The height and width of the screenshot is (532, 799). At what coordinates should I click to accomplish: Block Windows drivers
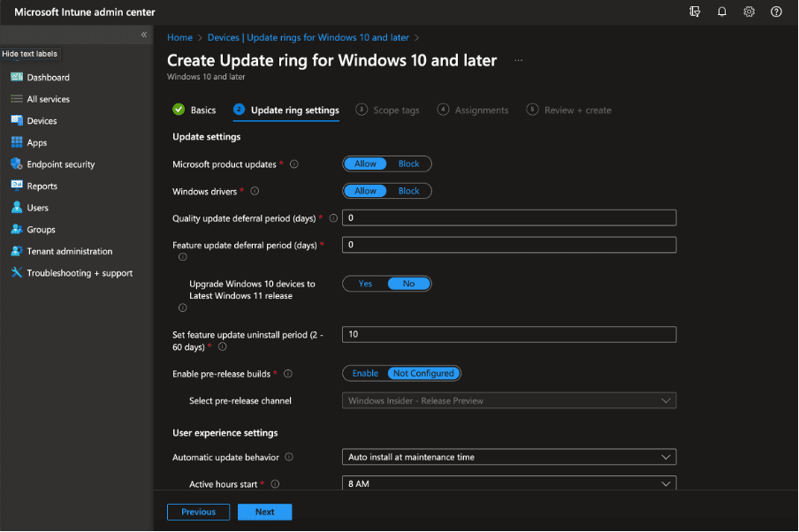(408, 190)
